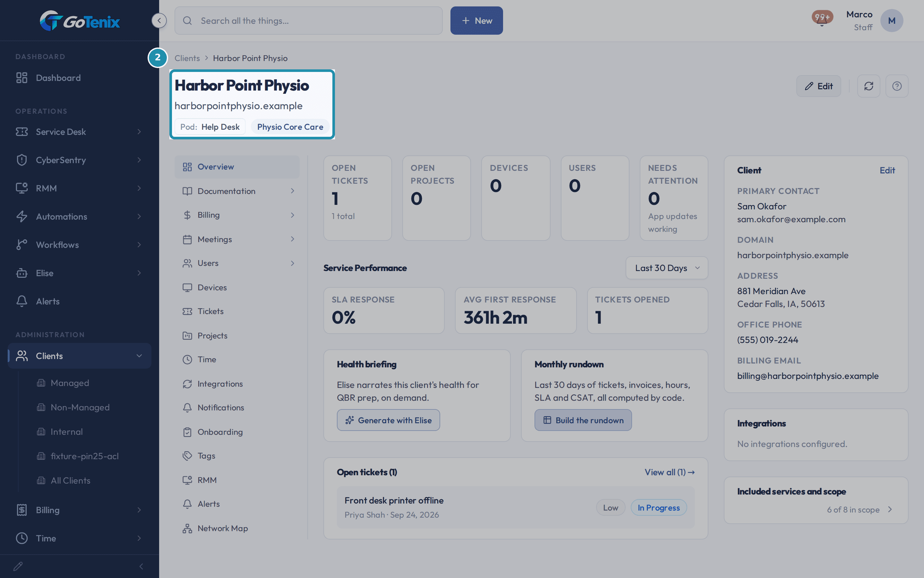924x578 pixels.
Task: Open Onboarding in the client menu
Action: 237,432
